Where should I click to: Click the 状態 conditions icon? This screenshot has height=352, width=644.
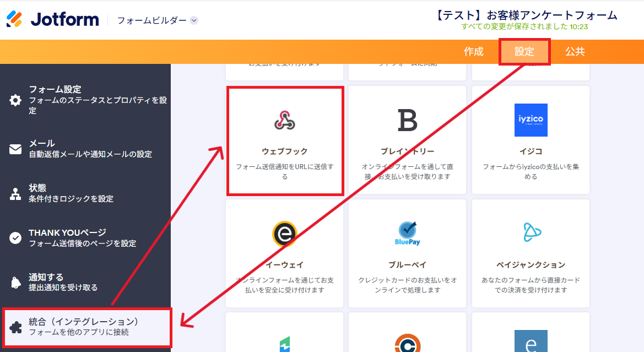pos(15,193)
